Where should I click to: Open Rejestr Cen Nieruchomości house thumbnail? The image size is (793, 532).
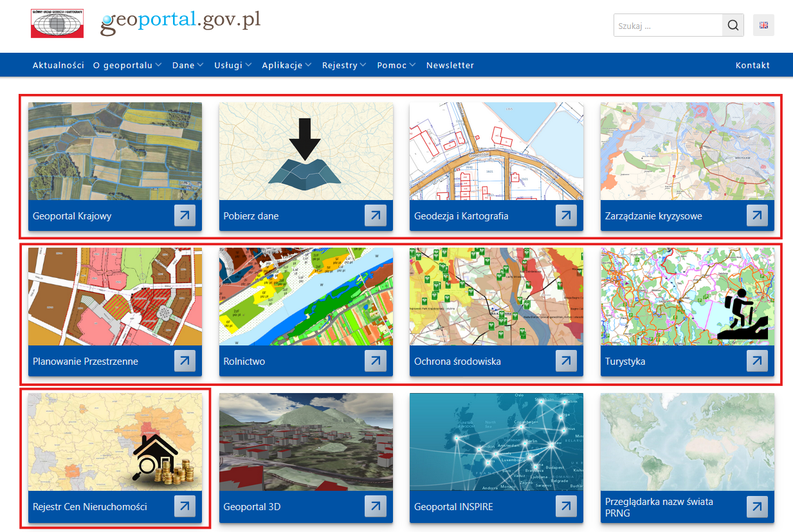115,442
